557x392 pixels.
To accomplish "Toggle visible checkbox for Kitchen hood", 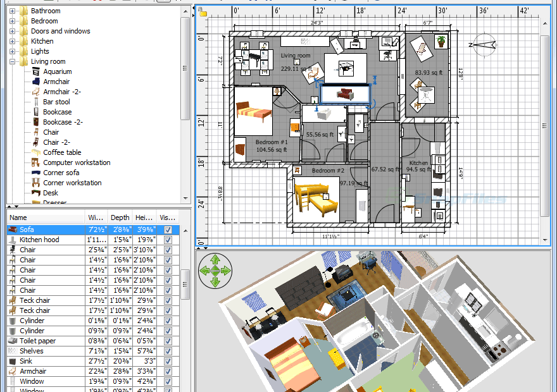I will (168, 240).
